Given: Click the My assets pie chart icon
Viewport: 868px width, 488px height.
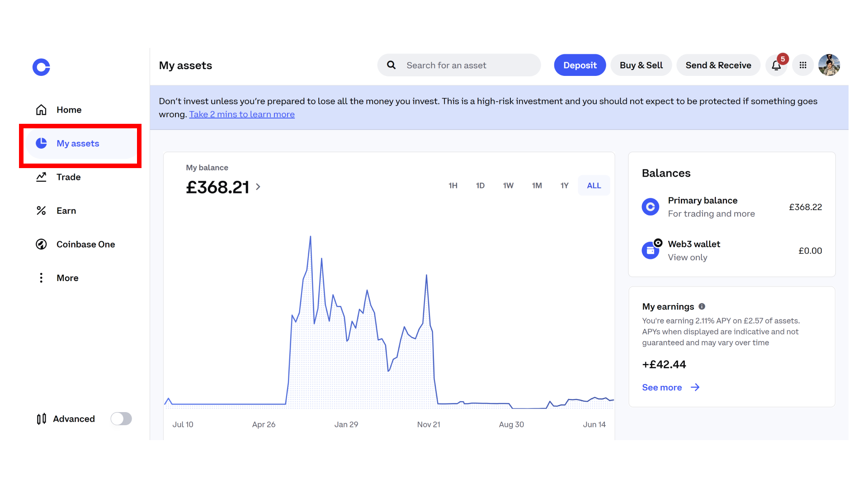Looking at the screenshot, I should (41, 143).
